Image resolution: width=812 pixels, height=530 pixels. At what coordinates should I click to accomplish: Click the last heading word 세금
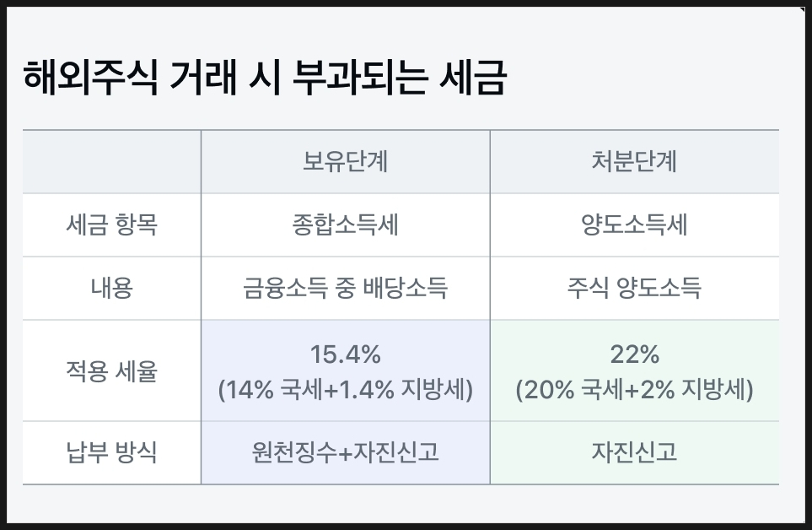[472, 78]
